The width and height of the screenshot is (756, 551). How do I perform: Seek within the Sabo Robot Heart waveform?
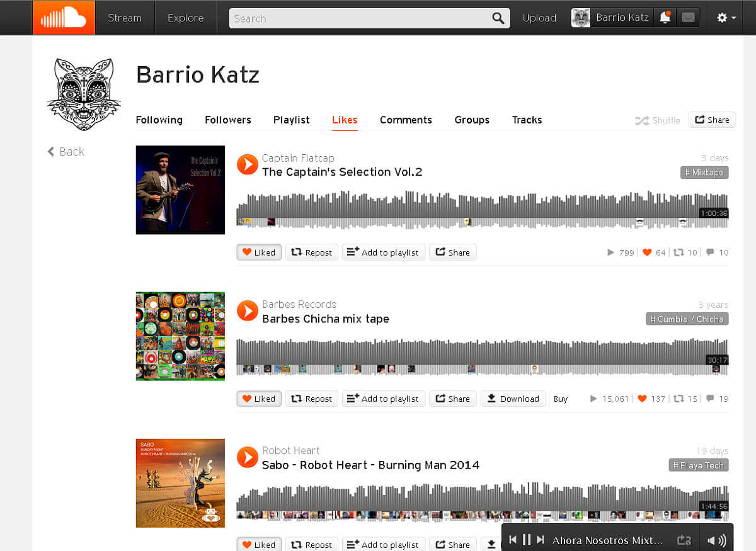(482, 501)
